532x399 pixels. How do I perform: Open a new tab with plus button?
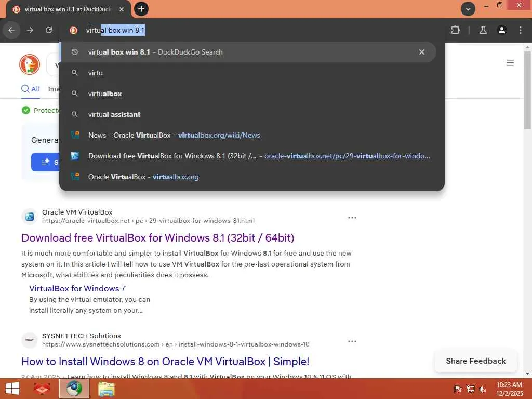coord(141,9)
